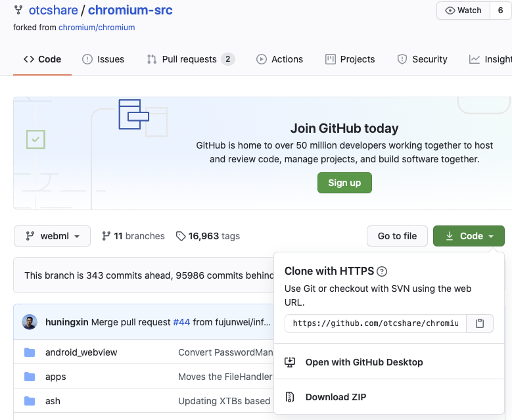Copy the HTTPS clone URL to clipboard
This screenshot has height=420, width=512.
(x=480, y=323)
